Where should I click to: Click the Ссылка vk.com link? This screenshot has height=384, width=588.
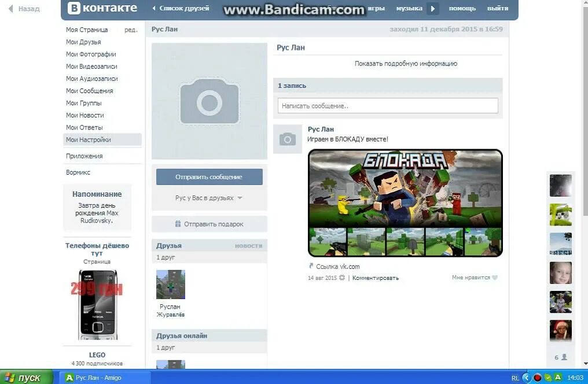pos(337,267)
